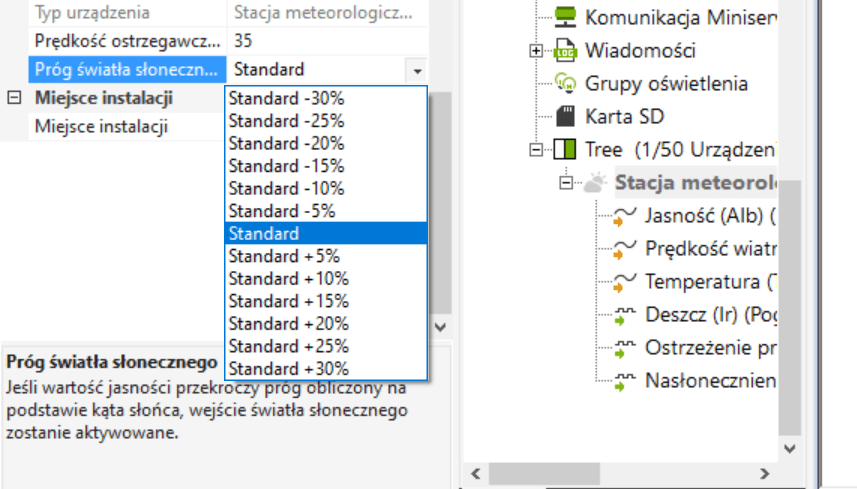Click the Deszcz digital input icon
This screenshot has height=489, width=857.
(x=625, y=316)
